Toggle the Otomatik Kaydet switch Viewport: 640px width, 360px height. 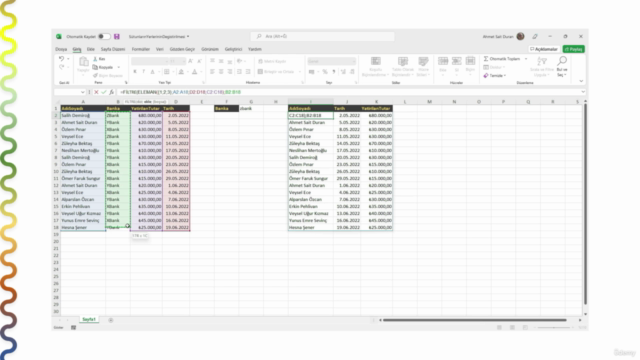pyautogui.click(x=104, y=36)
